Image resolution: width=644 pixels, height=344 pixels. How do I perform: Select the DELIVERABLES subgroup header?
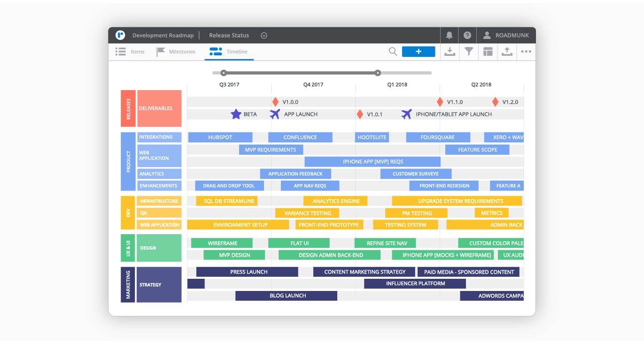(159, 108)
